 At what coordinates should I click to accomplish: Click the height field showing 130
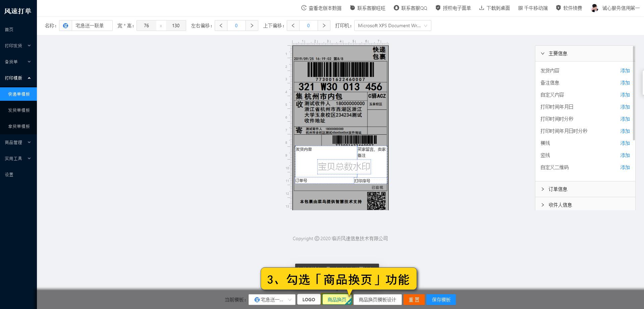pyautogui.click(x=176, y=26)
